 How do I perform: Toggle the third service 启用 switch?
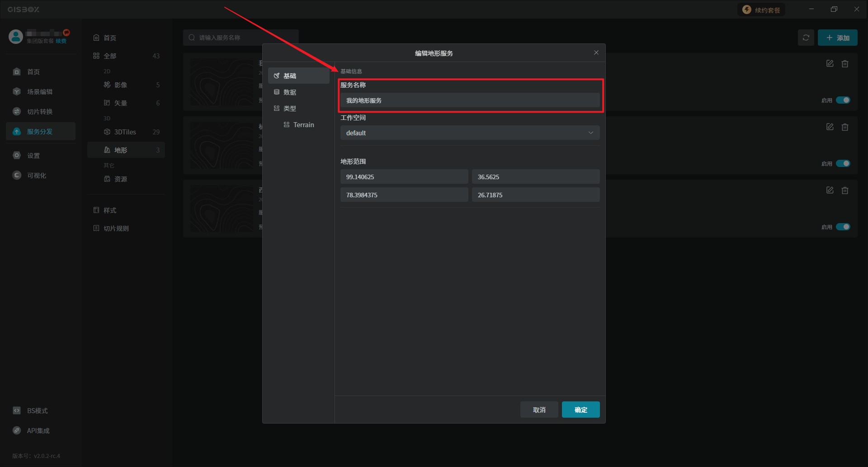tap(843, 227)
